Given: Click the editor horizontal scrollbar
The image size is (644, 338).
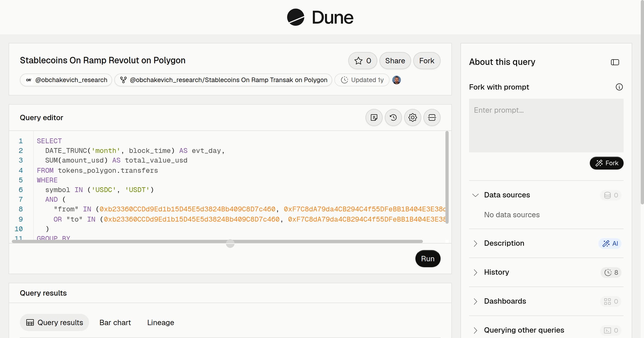Looking at the screenshot, I should coord(217,241).
